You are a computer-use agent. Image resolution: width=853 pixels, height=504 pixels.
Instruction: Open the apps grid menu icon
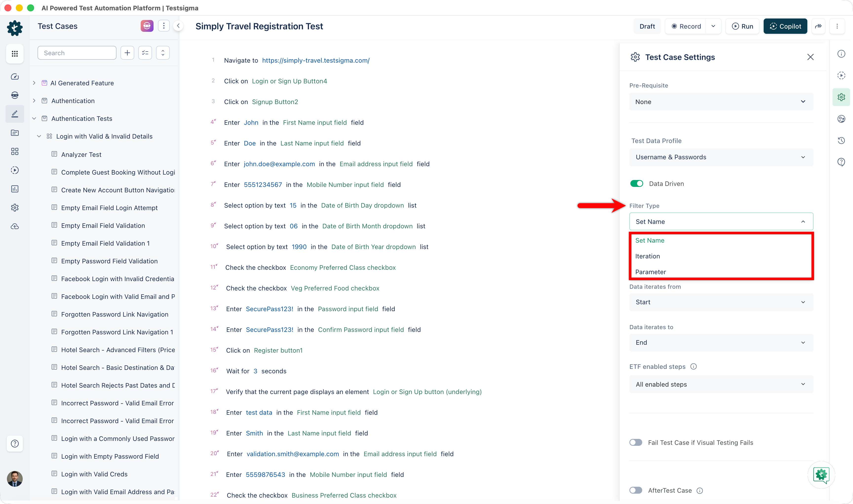point(15,54)
